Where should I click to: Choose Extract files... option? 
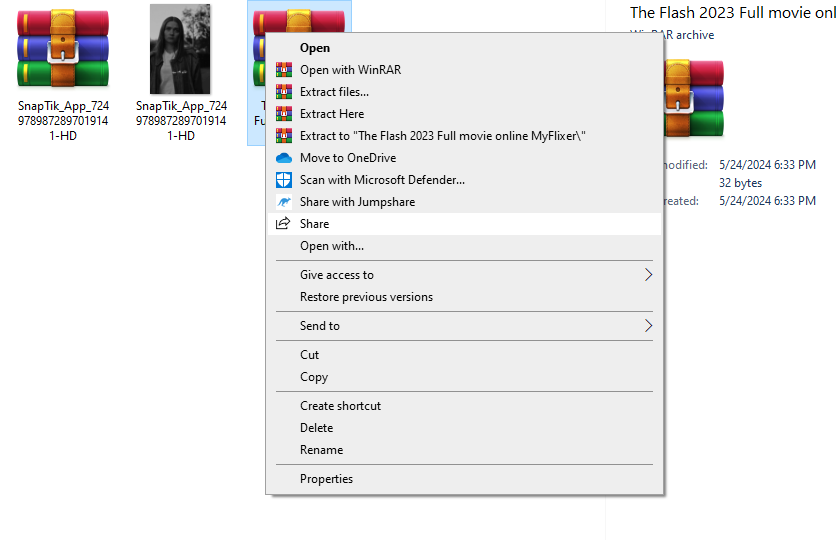point(463,92)
